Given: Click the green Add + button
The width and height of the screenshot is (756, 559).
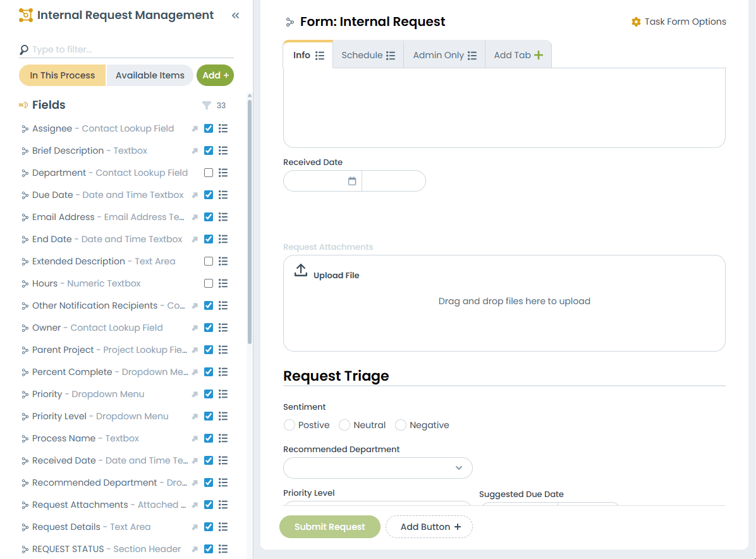Looking at the screenshot, I should (215, 75).
